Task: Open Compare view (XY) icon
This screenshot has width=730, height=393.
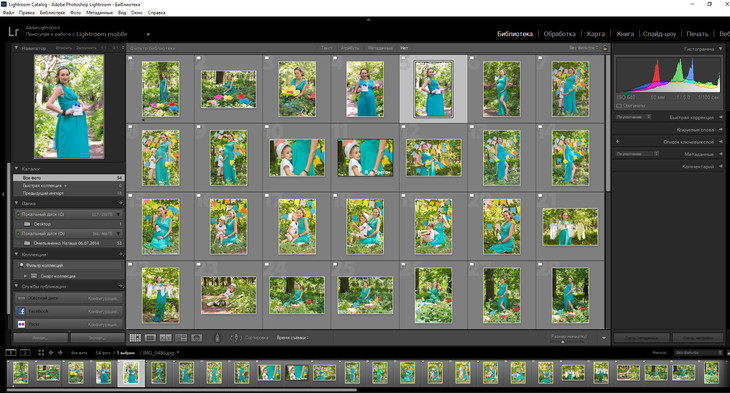Action: tap(166, 338)
